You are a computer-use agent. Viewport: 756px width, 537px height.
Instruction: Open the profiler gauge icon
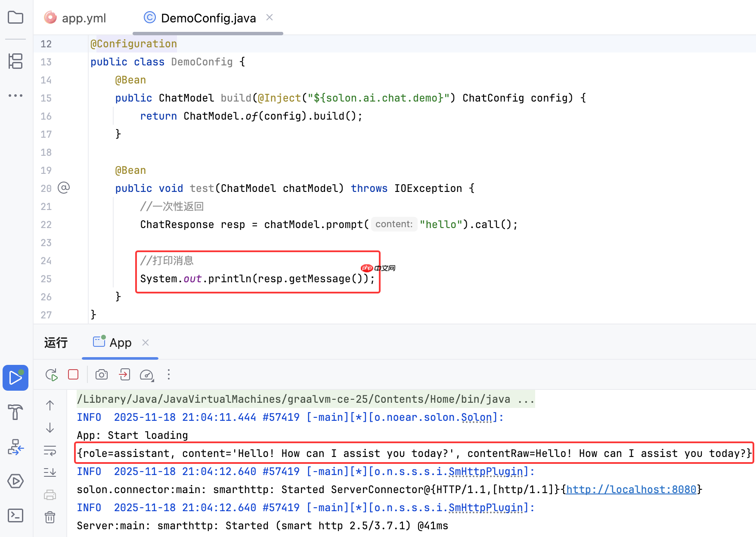[146, 375]
